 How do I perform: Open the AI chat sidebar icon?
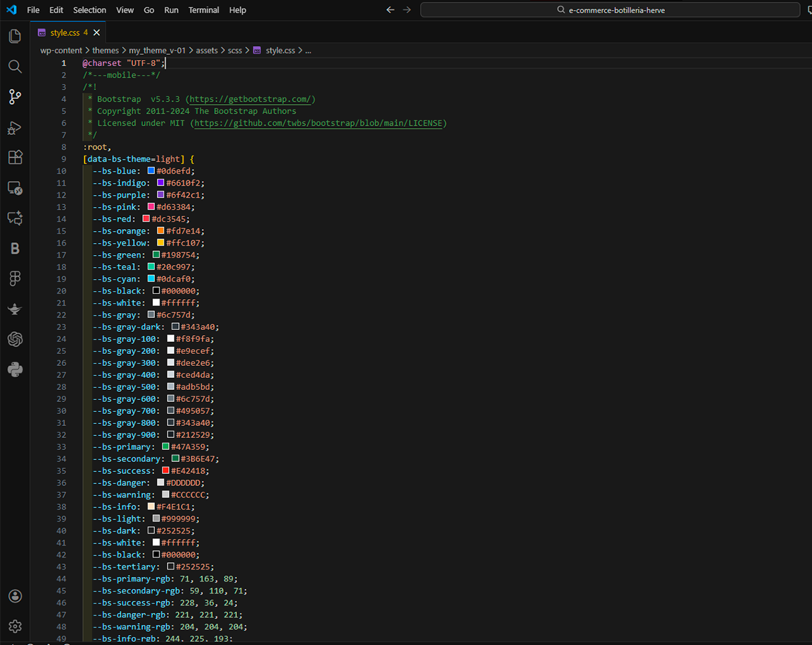15,218
